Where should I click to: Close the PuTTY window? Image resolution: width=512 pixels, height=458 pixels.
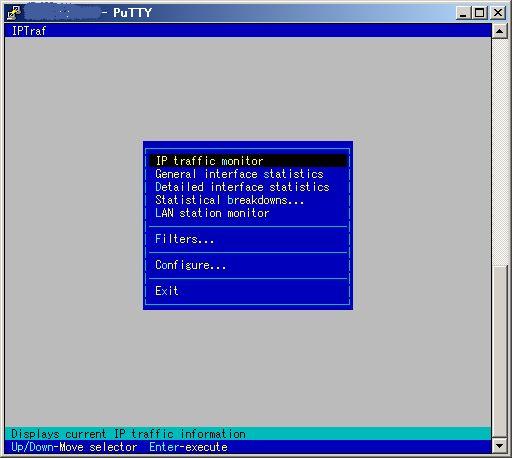498,13
